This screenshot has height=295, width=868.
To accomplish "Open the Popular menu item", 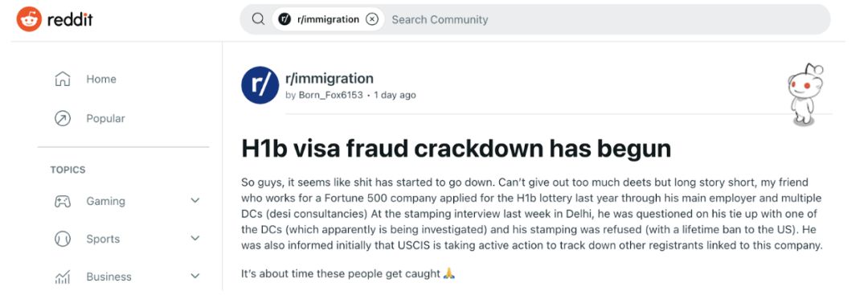I will [x=106, y=118].
